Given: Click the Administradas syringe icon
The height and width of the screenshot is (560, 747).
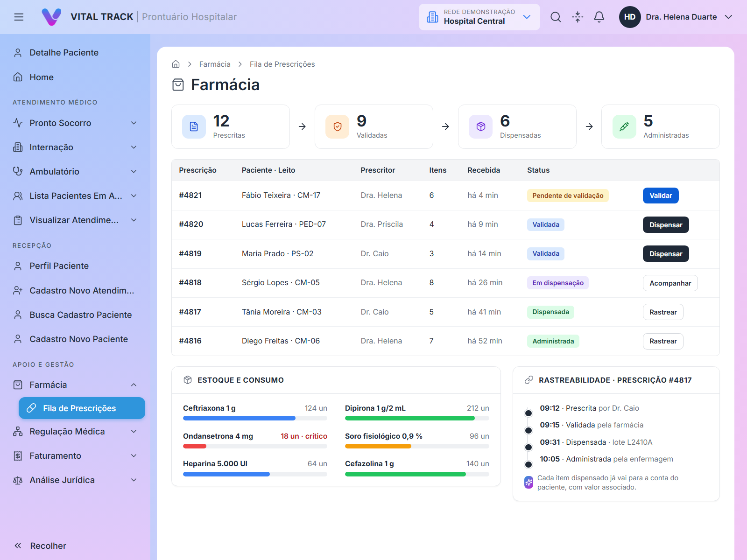Looking at the screenshot, I should click(624, 126).
